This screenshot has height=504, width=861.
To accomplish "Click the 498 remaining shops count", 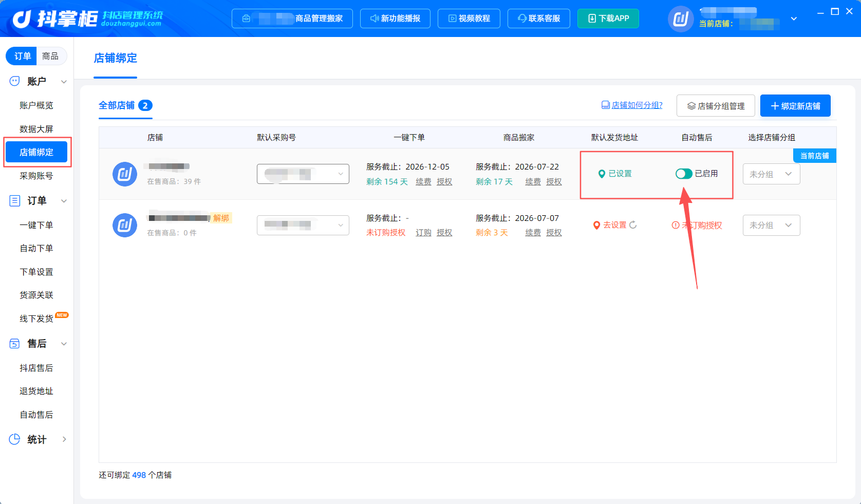I will point(139,475).
